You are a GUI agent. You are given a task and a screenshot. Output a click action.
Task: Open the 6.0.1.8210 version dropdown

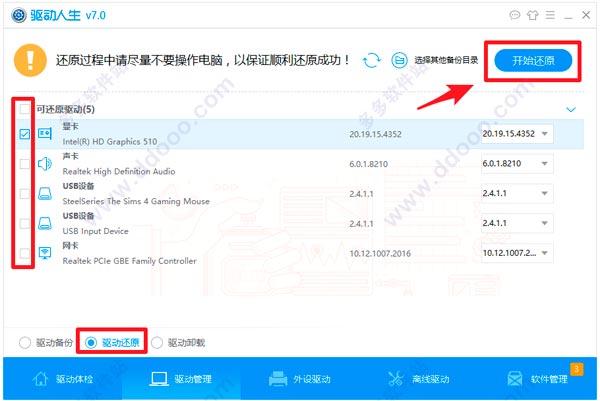point(517,164)
